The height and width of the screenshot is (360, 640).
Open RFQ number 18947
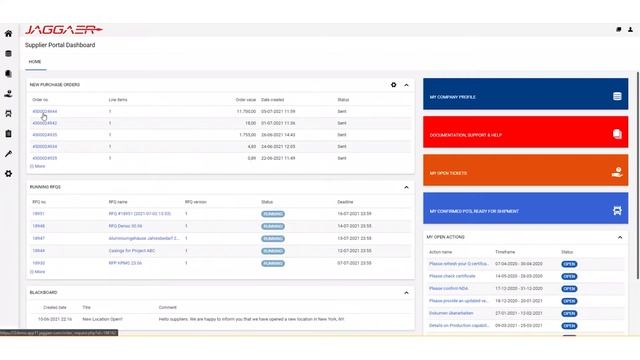[x=38, y=238]
